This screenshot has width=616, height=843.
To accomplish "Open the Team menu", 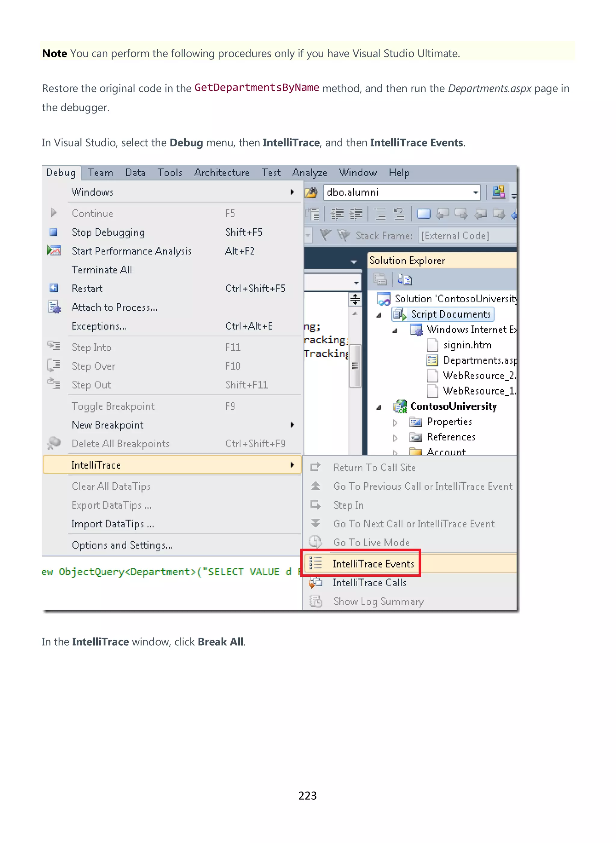I will (101, 173).
